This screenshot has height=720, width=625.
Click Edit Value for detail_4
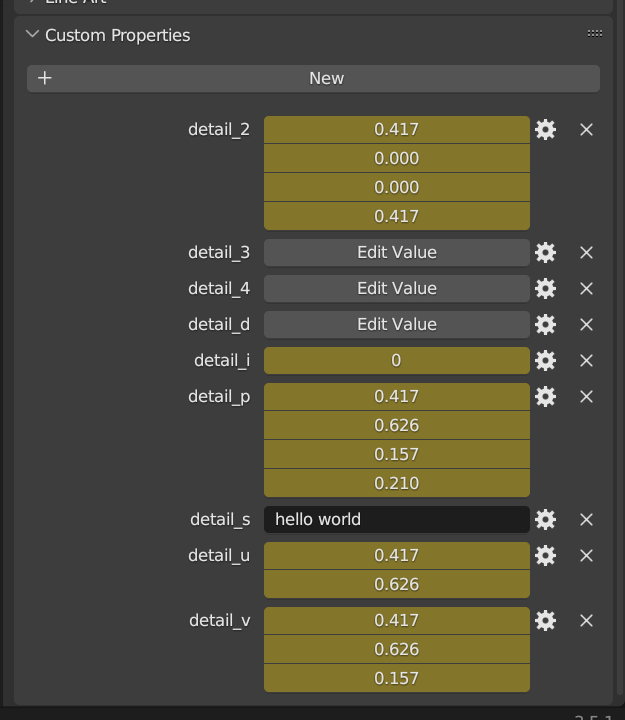(397, 288)
